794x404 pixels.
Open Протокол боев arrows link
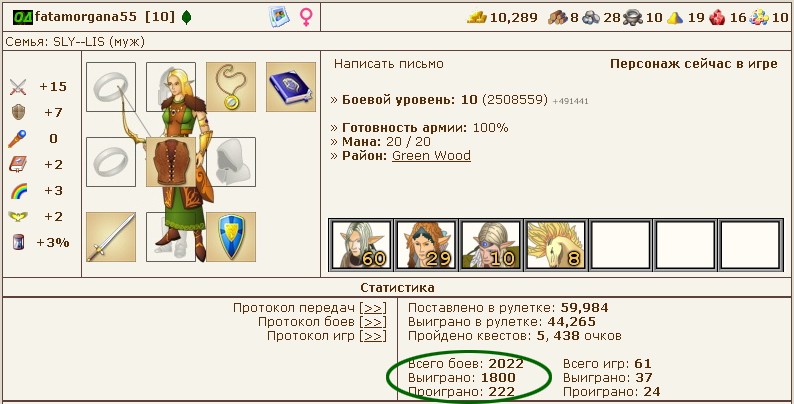[373, 322]
